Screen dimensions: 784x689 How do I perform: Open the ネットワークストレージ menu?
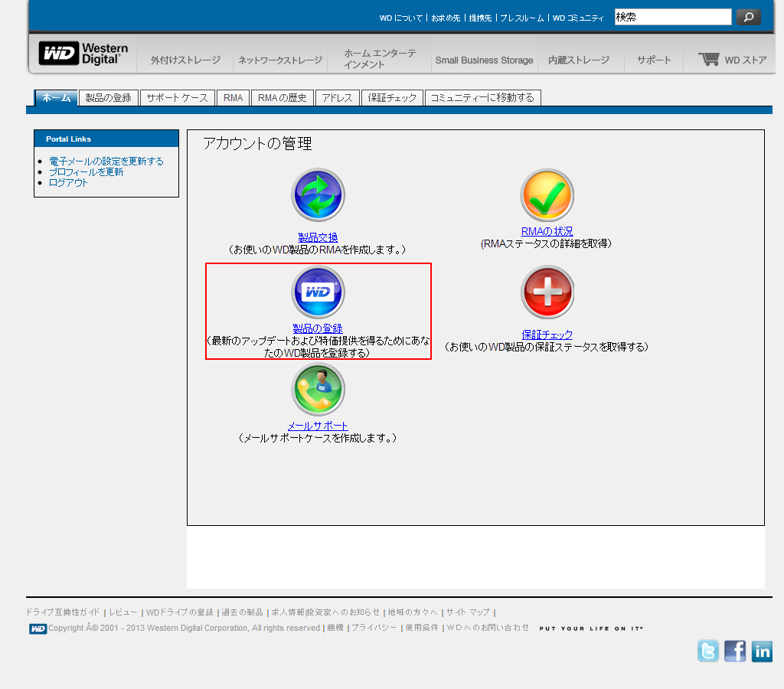(280, 60)
